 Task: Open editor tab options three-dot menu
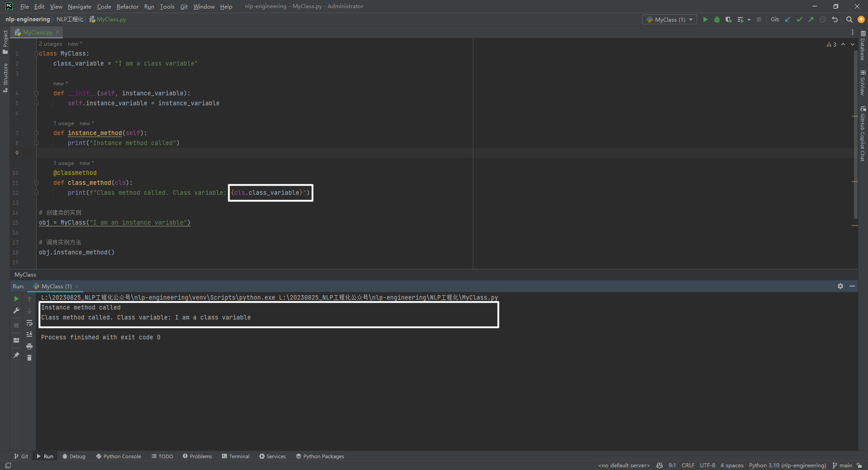coord(853,32)
